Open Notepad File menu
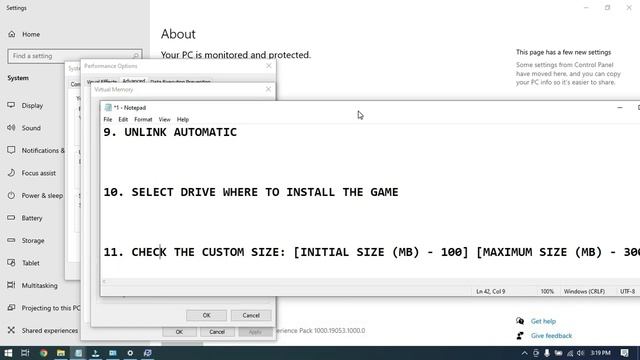Viewport: 640px width, 360px height. 108,120
